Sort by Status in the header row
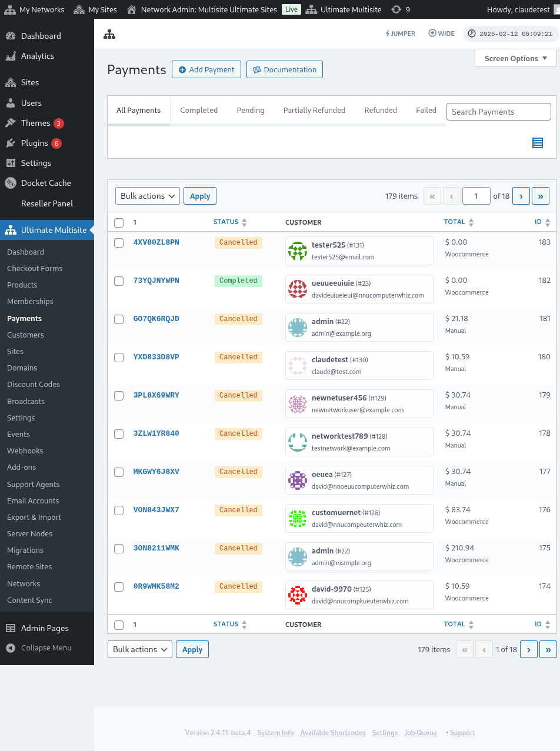This screenshot has width=560, height=751. click(x=230, y=222)
